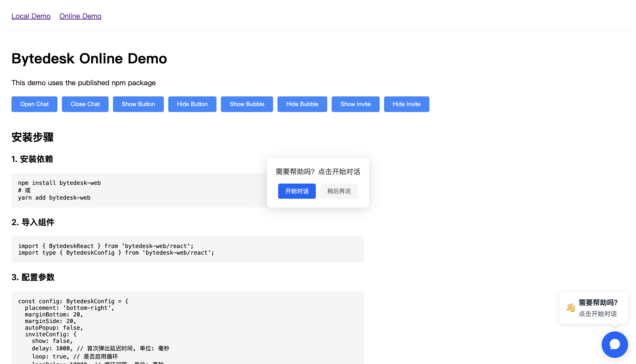This screenshot has height=364, width=636.
Task: Click the Hide Button button
Action: [x=192, y=104]
